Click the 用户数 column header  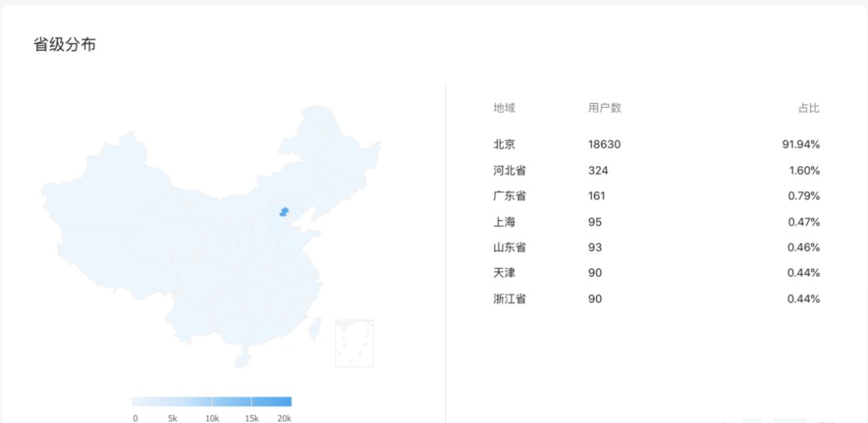[x=605, y=108]
